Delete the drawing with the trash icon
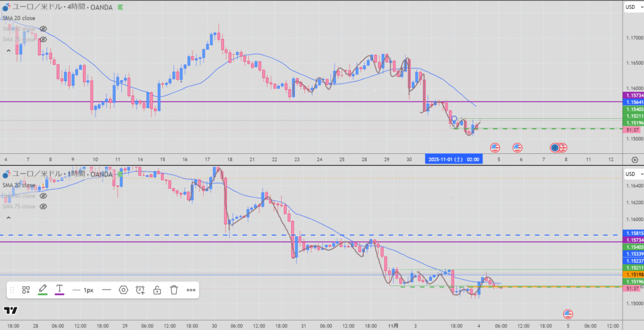The width and height of the screenshot is (644, 330). tap(174, 290)
